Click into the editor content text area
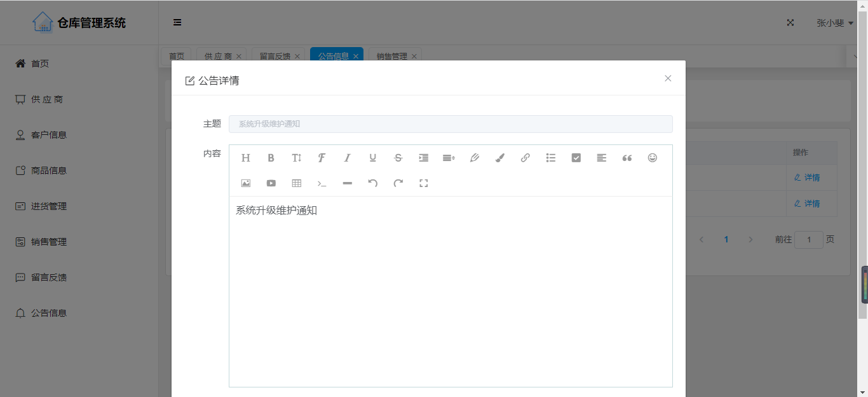 [451, 291]
